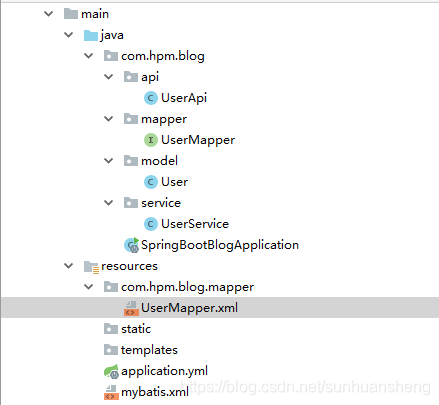Screen dimensions: 439x405
Task: Collapse the com.hpm.blog.mapper resources folder
Action: pyautogui.click(x=89, y=287)
